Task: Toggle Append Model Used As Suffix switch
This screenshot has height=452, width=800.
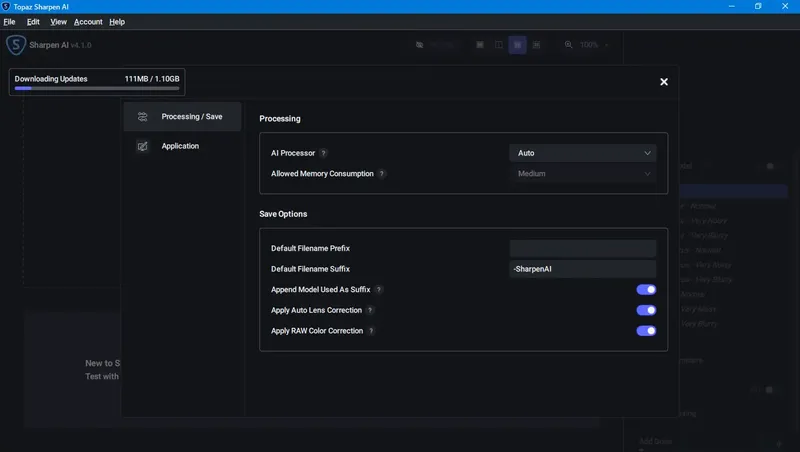Action: tap(646, 290)
